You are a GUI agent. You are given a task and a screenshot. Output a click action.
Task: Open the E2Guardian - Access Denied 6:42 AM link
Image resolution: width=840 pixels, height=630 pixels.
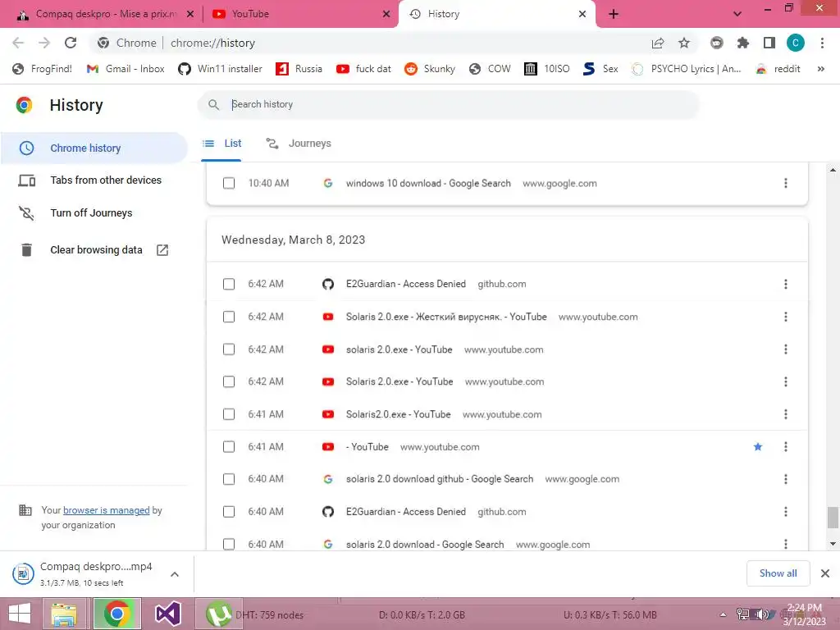click(x=405, y=284)
